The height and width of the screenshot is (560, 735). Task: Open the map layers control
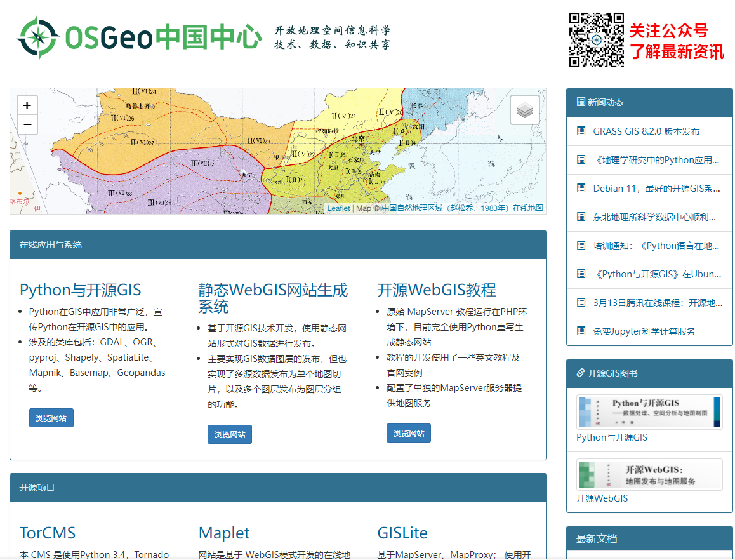(x=524, y=110)
